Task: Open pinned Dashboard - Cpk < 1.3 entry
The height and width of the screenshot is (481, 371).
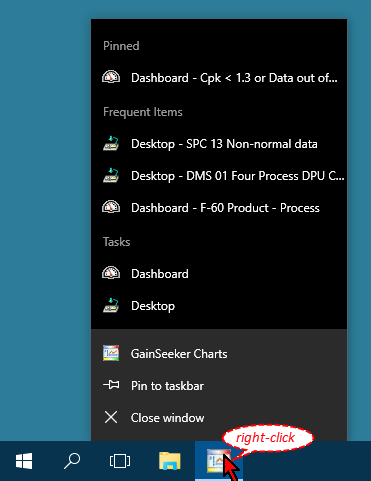Action: pos(219,78)
